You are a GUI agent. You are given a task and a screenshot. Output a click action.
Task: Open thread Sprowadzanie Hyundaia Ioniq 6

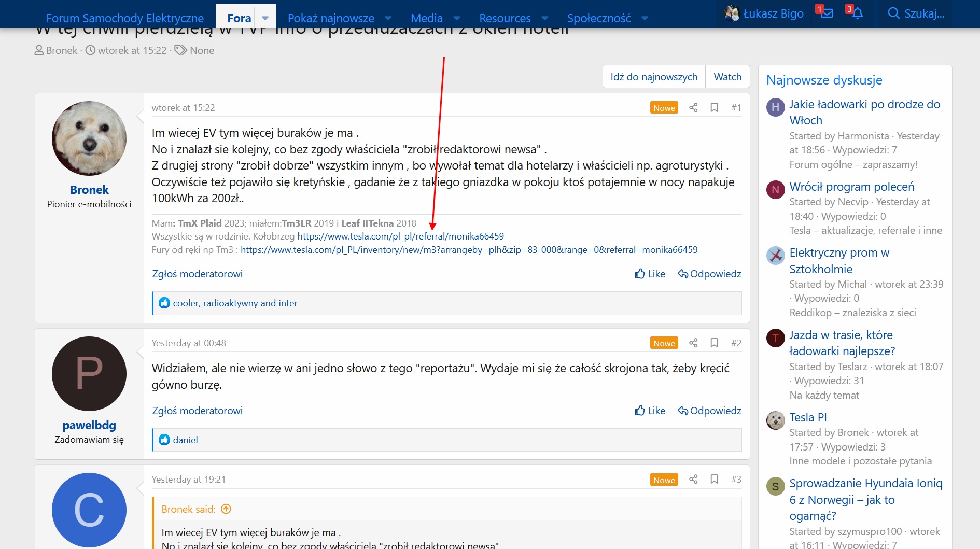point(865,499)
